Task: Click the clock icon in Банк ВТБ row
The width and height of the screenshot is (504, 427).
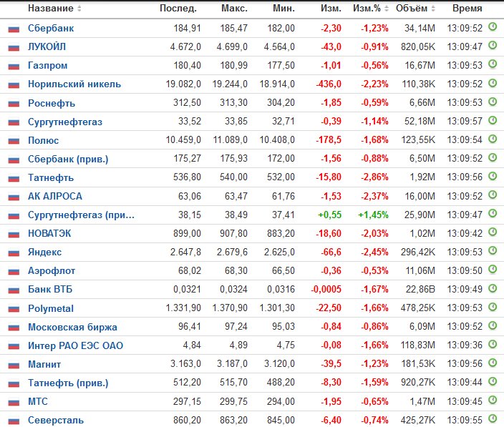Action: pyautogui.click(x=493, y=288)
